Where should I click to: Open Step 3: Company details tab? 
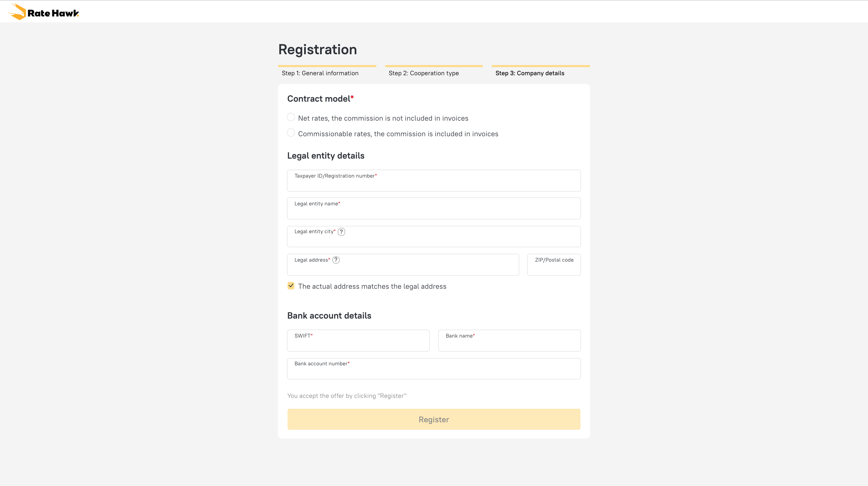coord(530,73)
